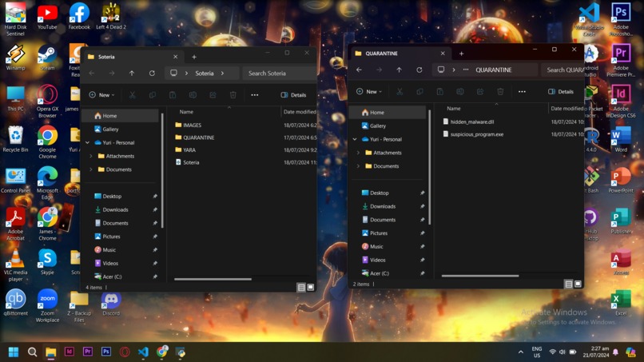The image size is (644, 362).
Task: Collapse Yuri - Personal in QUARANTINE sidebar
Action: point(355,139)
